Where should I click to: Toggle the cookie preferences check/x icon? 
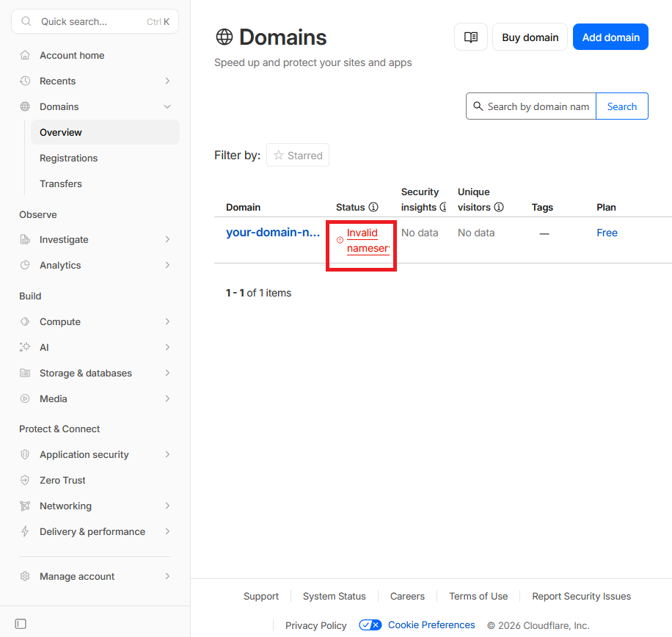370,625
